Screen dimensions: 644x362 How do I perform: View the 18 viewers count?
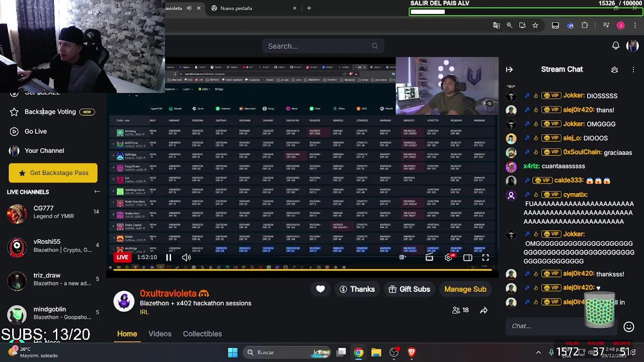tap(460, 311)
